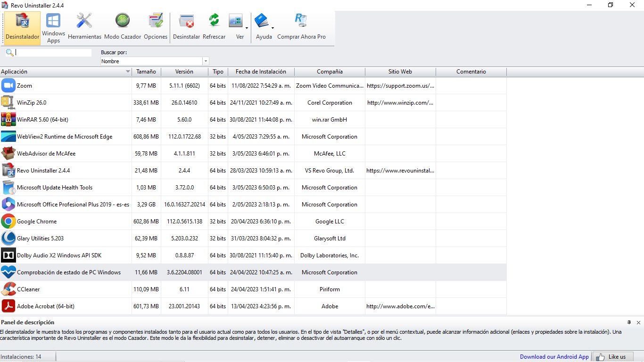Select the Desinstalador toolbar icon
Viewport: 644px width, 362px height.
(22, 28)
